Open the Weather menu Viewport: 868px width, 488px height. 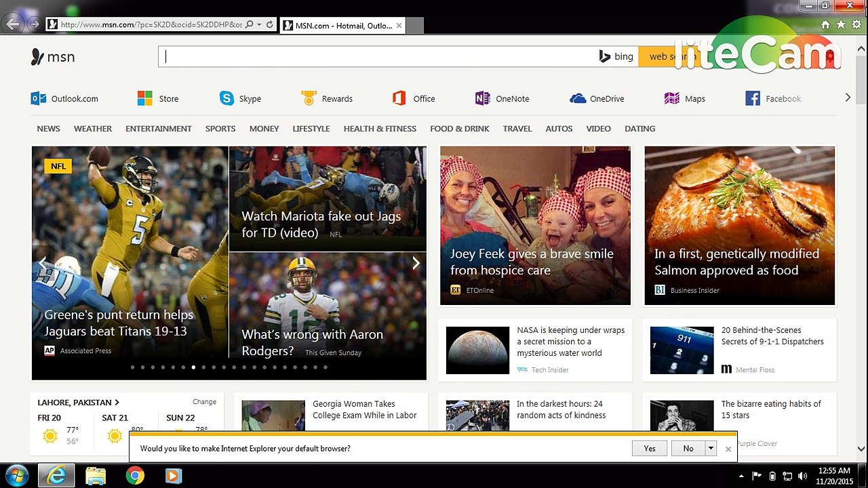point(93,129)
